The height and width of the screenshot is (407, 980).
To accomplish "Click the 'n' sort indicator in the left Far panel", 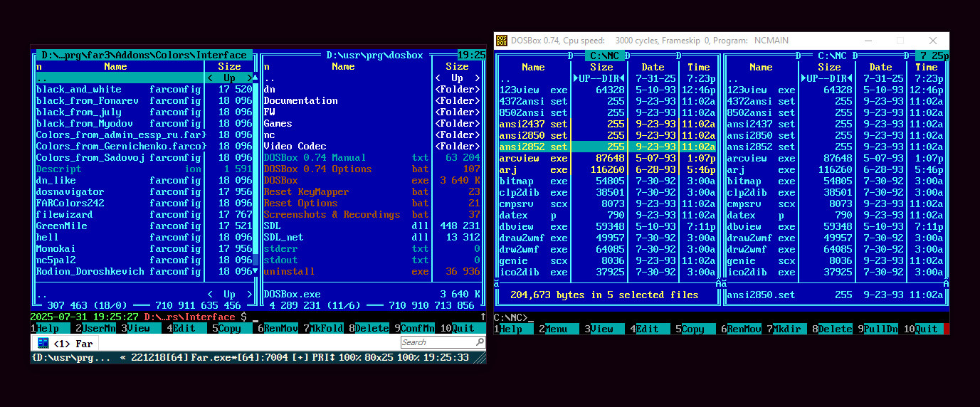I will [x=39, y=66].
